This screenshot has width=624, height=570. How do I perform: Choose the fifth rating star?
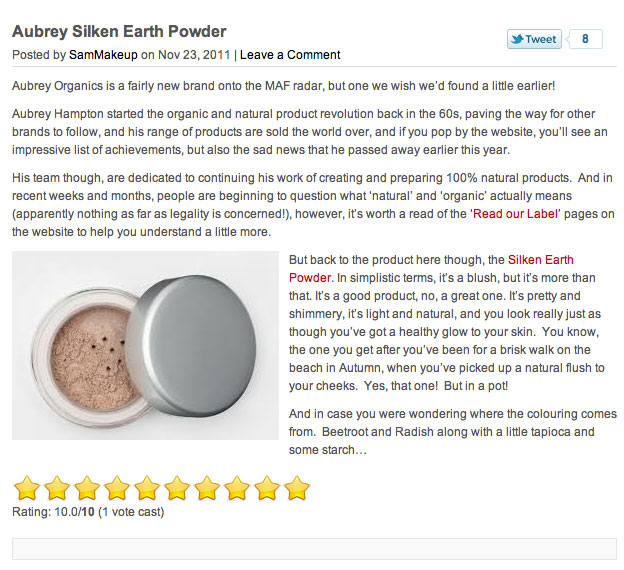pyautogui.click(x=147, y=488)
